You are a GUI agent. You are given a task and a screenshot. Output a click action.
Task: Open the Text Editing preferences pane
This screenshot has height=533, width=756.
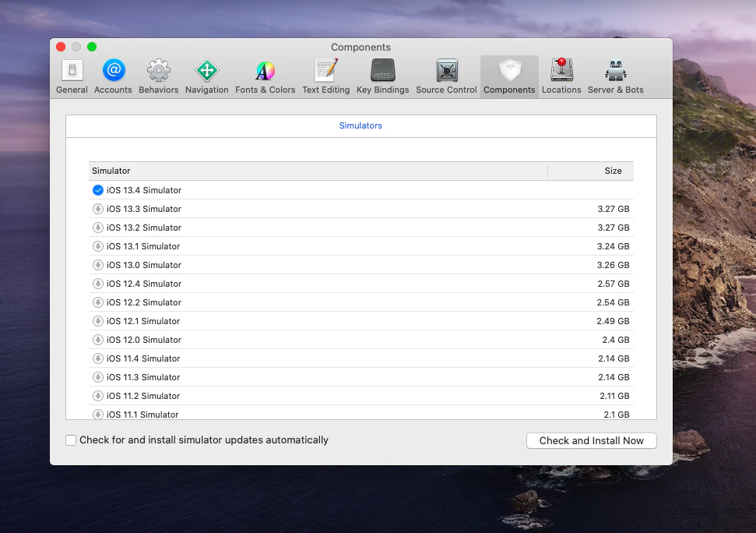coord(326,76)
